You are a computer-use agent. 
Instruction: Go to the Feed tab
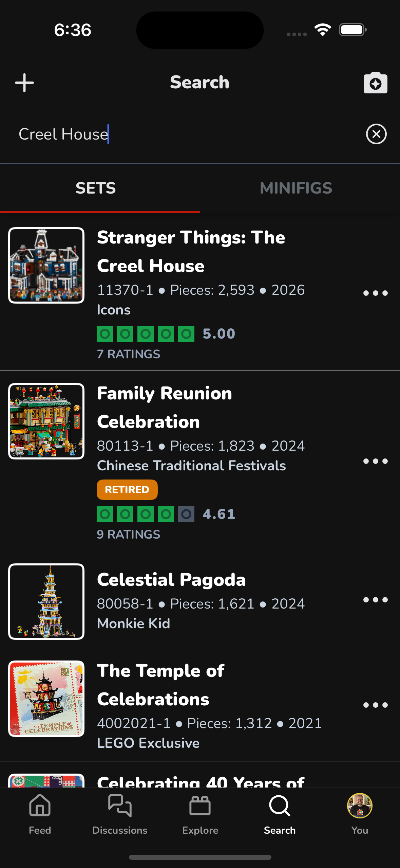tap(40, 814)
